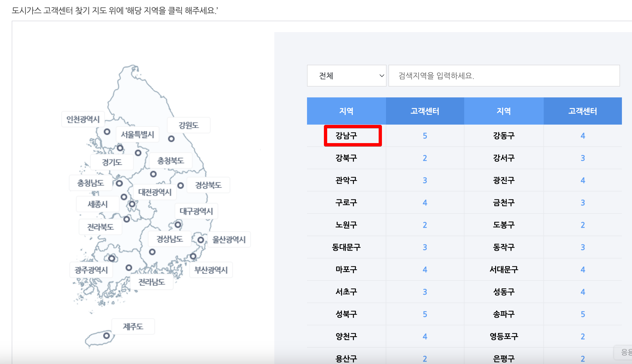Click the search region input field
This screenshot has height=364, width=632.
click(x=504, y=76)
